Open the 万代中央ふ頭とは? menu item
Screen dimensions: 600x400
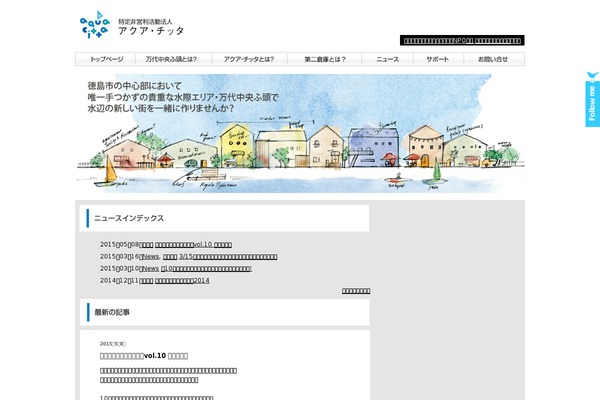point(171,59)
